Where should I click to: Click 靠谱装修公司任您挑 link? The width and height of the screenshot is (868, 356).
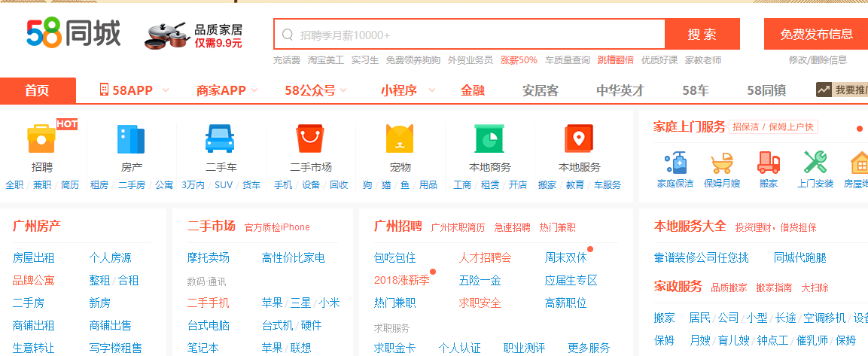(x=702, y=257)
